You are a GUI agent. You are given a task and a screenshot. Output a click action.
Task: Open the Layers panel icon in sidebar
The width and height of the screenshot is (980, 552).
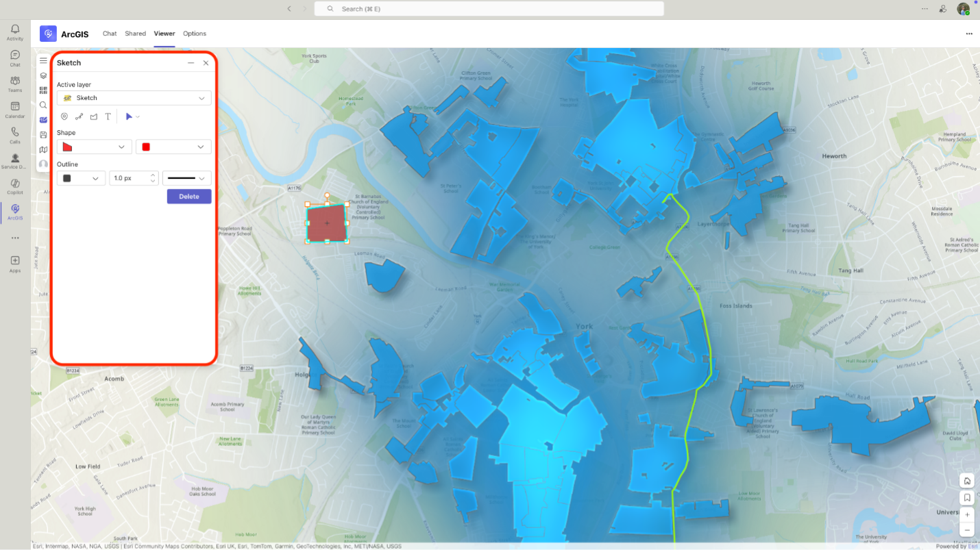point(43,75)
